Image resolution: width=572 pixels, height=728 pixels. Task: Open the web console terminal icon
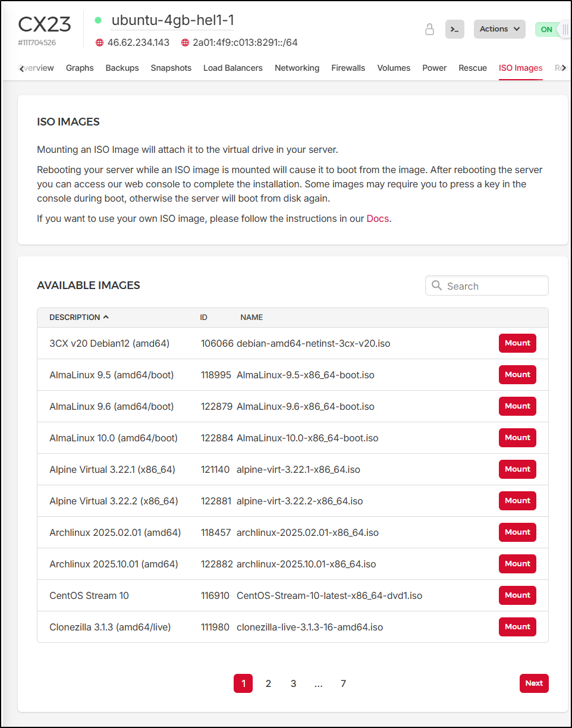454,29
